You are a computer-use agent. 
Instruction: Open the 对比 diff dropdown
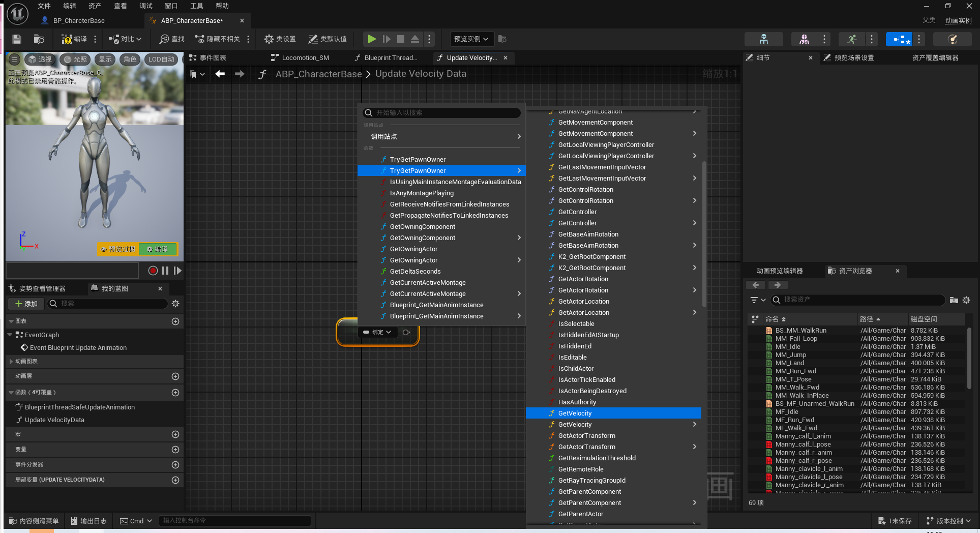pyautogui.click(x=125, y=39)
